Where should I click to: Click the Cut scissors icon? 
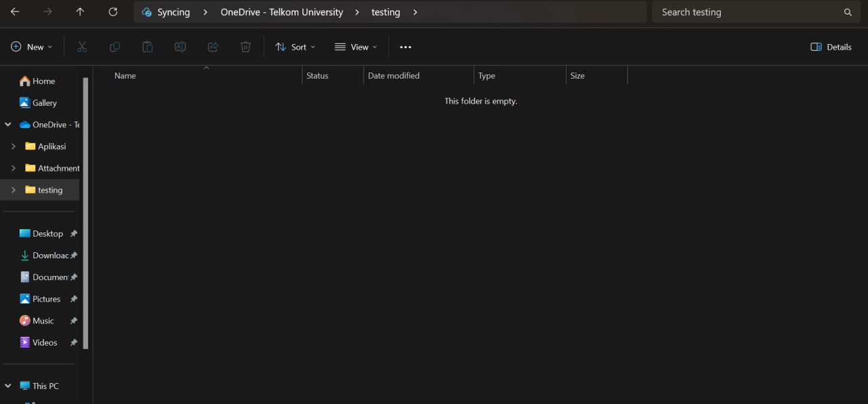pos(82,47)
